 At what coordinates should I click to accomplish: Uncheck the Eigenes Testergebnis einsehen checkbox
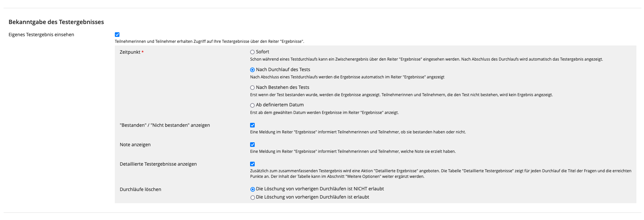point(117,35)
